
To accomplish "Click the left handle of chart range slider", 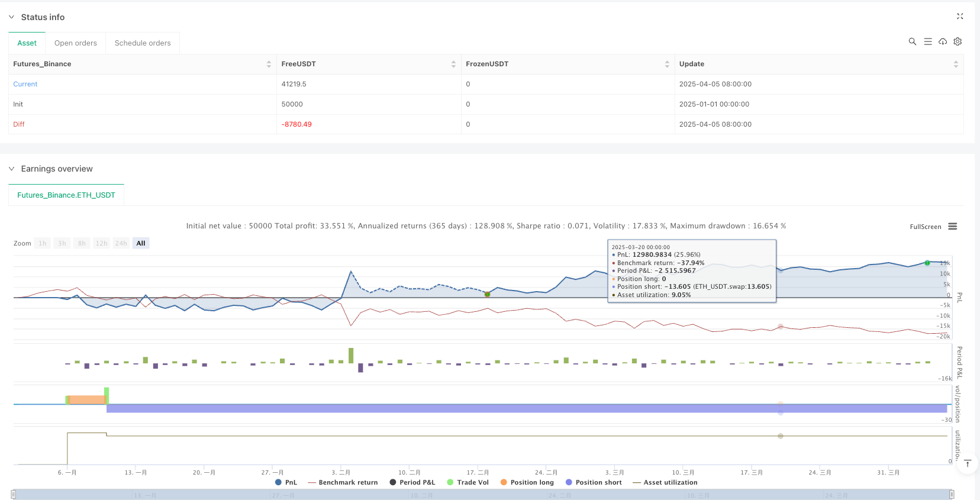I will (x=14, y=494).
